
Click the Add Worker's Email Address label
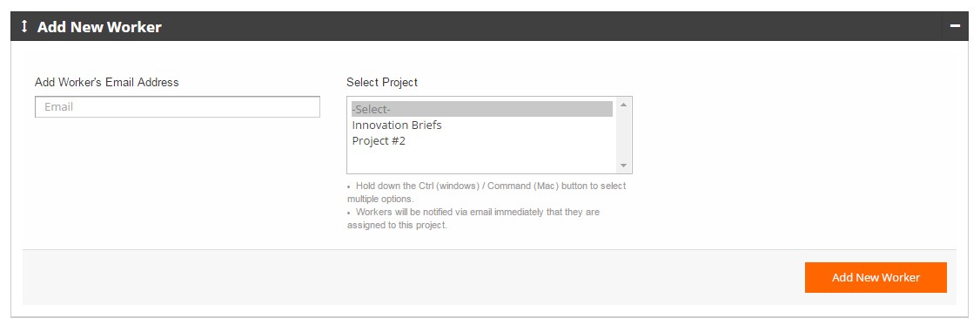107,83
